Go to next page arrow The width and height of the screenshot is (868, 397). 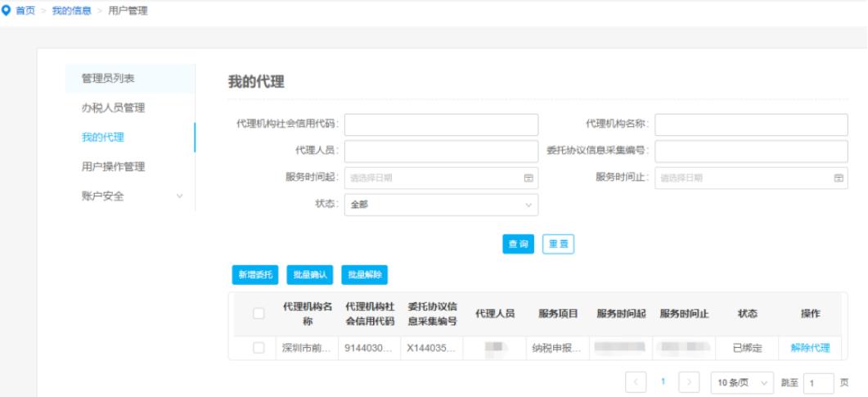[x=690, y=382]
